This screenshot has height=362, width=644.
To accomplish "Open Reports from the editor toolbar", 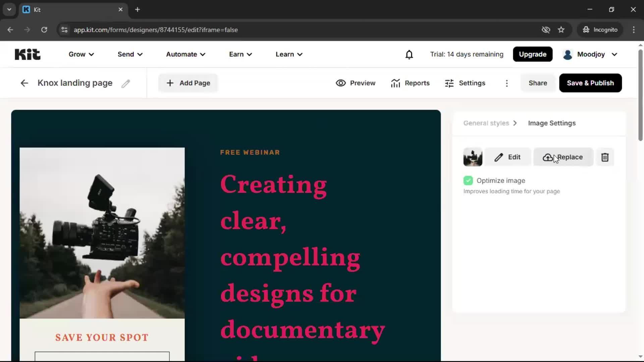I will click(x=410, y=83).
